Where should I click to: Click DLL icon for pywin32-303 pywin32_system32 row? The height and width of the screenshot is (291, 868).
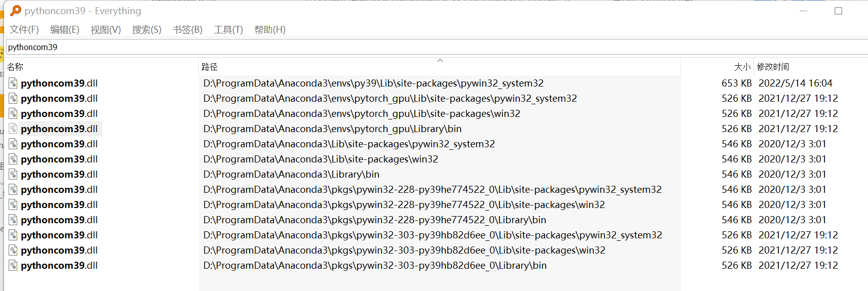[13, 235]
